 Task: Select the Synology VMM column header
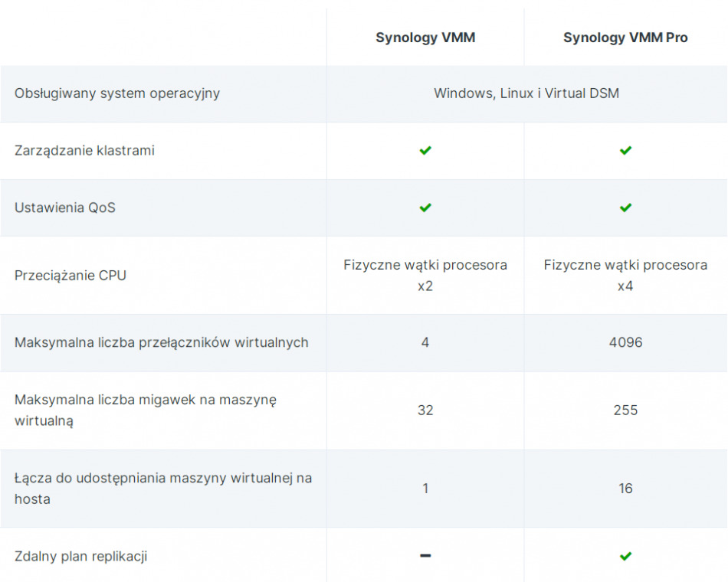[425, 38]
